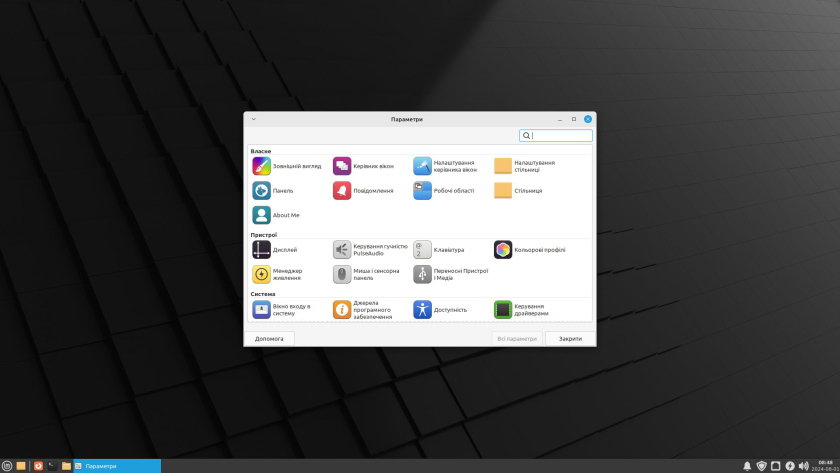Open the Клавіатура keyboard settings

point(439,250)
